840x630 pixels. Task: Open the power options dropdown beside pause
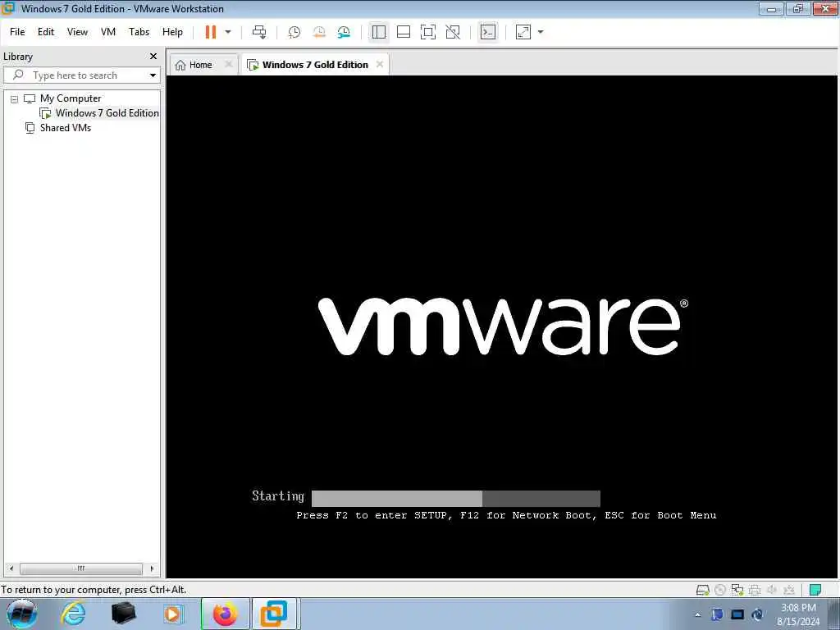[x=228, y=32]
